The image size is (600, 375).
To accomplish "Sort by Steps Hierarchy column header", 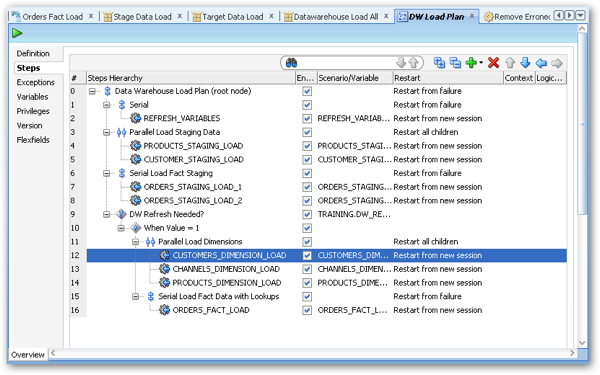I will pyautogui.click(x=191, y=78).
